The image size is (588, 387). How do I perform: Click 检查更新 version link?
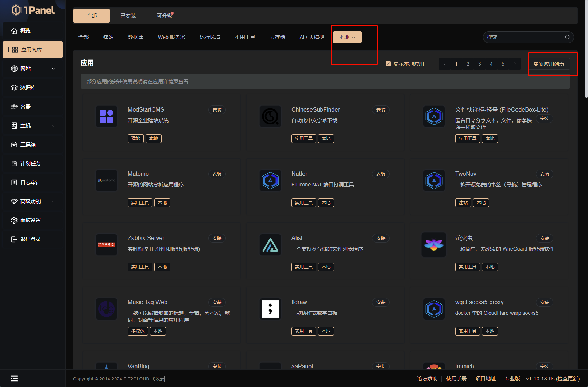click(568, 379)
